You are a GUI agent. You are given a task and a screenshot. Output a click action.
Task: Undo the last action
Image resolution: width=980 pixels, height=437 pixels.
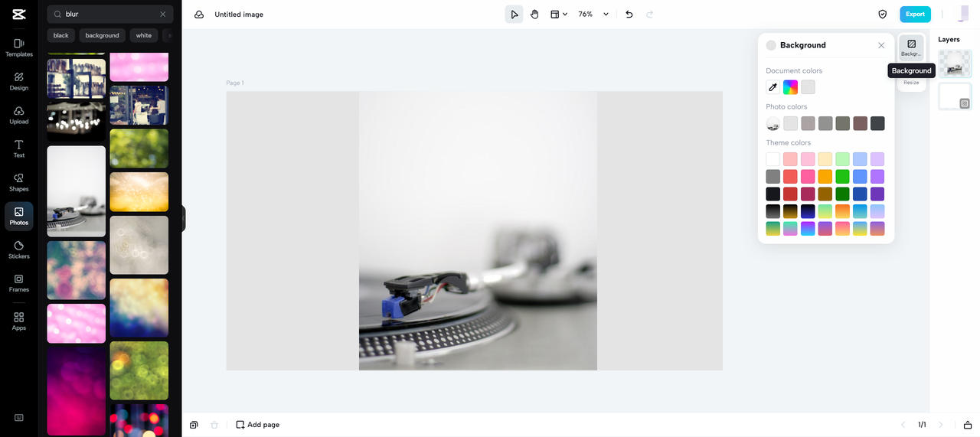click(629, 14)
